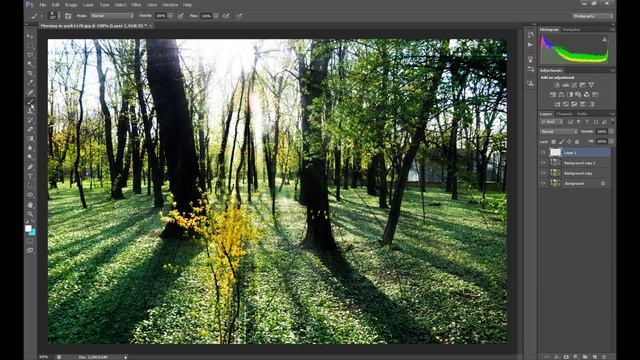
Task: Select the Eyedropper tool
Action: pos(30,83)
